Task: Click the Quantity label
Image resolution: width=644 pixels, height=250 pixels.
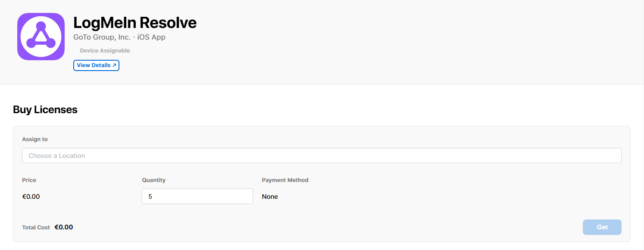Action: [154, 180]
